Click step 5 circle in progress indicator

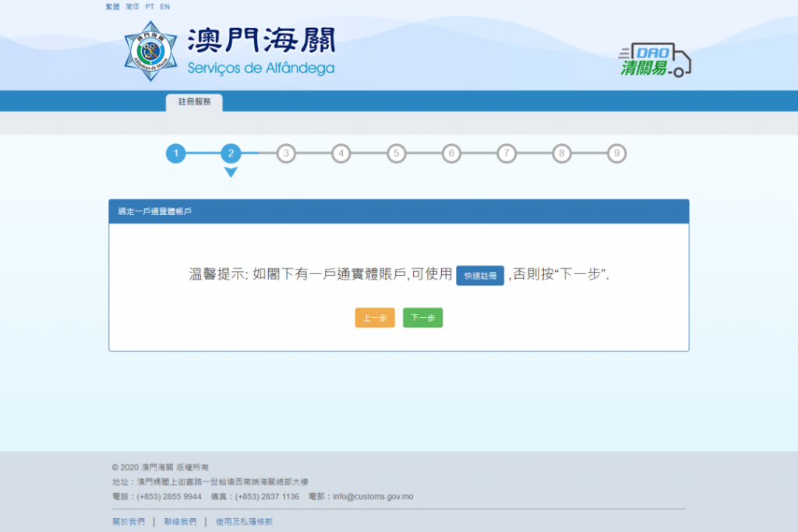click(396, 153)
